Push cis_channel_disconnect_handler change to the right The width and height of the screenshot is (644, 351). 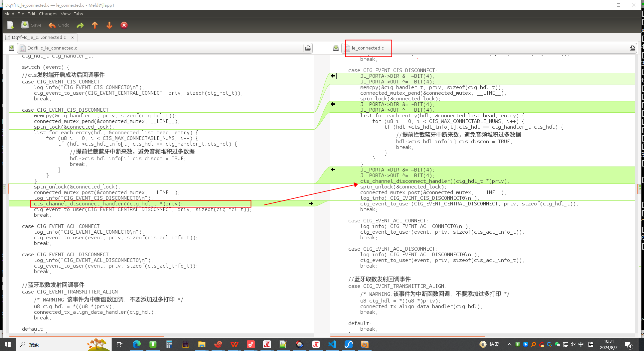311,203
